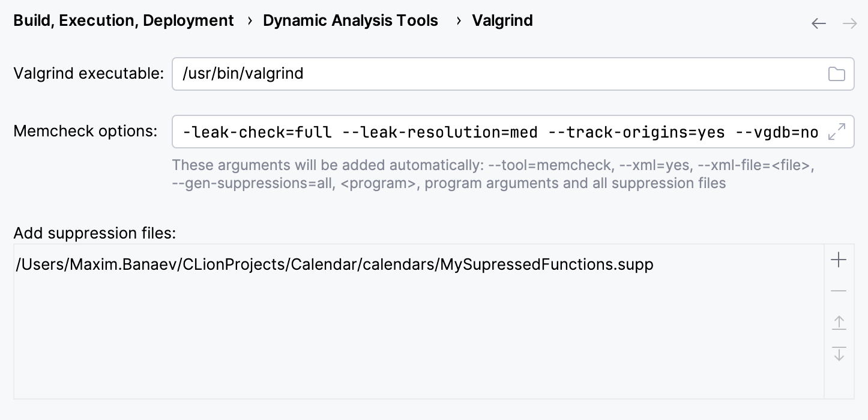The height and width of the screenshot is (420, 868).
Task: Move suppression file down in list
Action: pos(839,354)
